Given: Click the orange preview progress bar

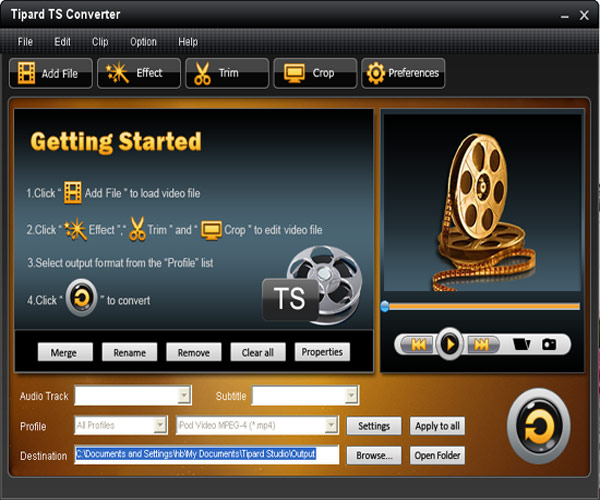Looking at the screenshot, I should 484,306.
